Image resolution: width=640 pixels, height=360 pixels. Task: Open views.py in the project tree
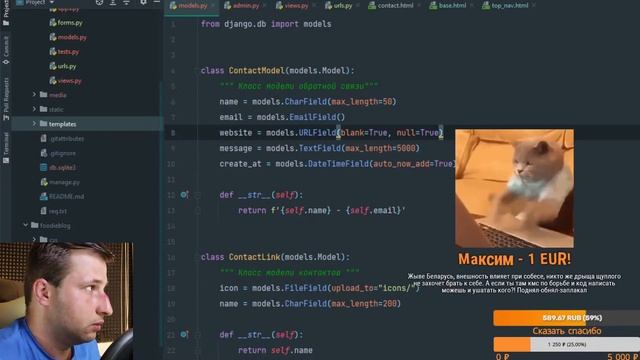pos(66,81)
